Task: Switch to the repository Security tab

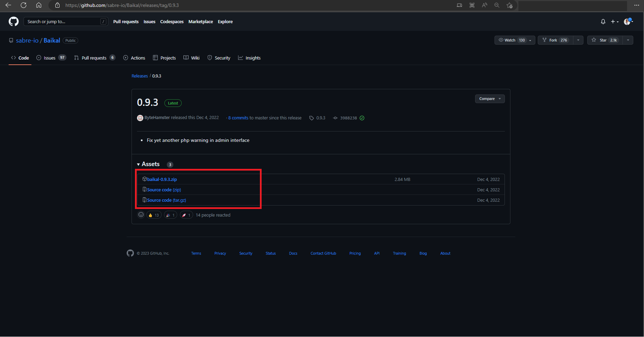Action: 219,58
